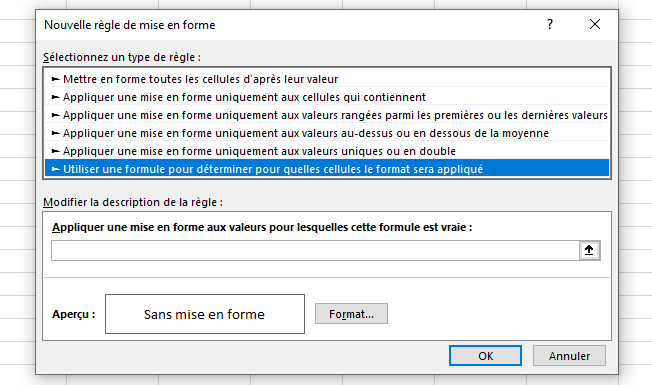This screenshot has width=652, height=385.
Task: Click arrow bullet beside 'valeurs uniques ou en double'
Action: (x=55, y=151)
